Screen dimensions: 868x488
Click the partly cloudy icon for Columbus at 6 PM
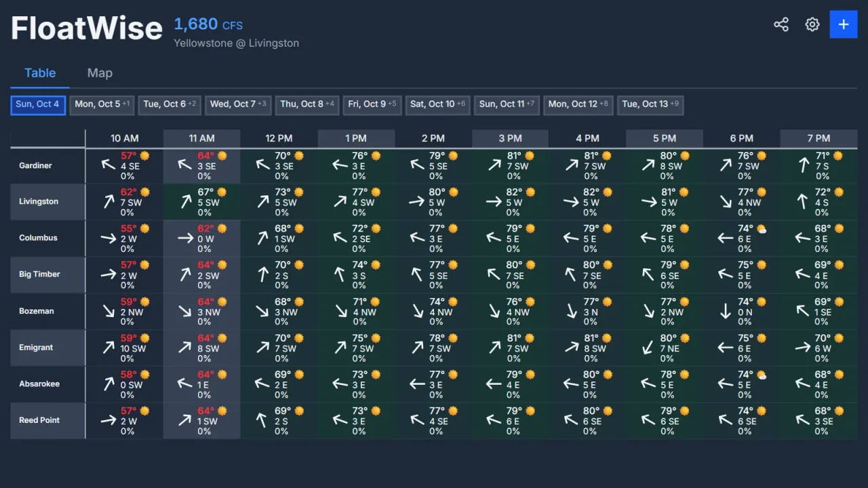point(762,229)
